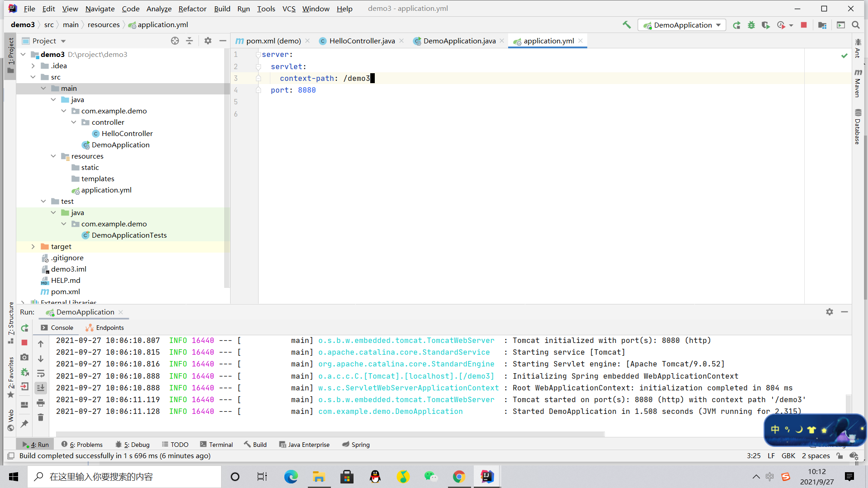Image resolution: width=868 pixels, height=488 pixels.
Task: Click the Build project hammer icon
Action: coord(627,25)
